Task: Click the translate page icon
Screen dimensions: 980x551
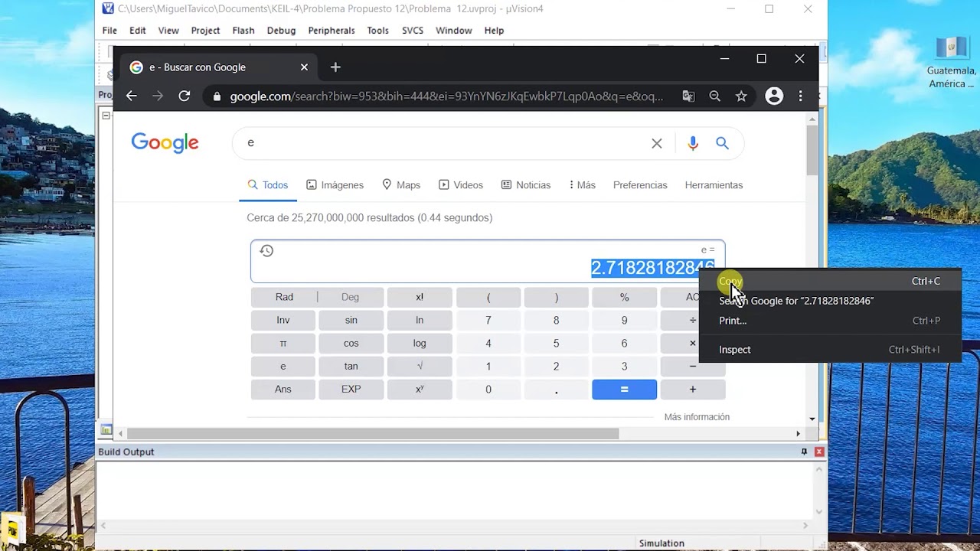Action: point(688,96)
